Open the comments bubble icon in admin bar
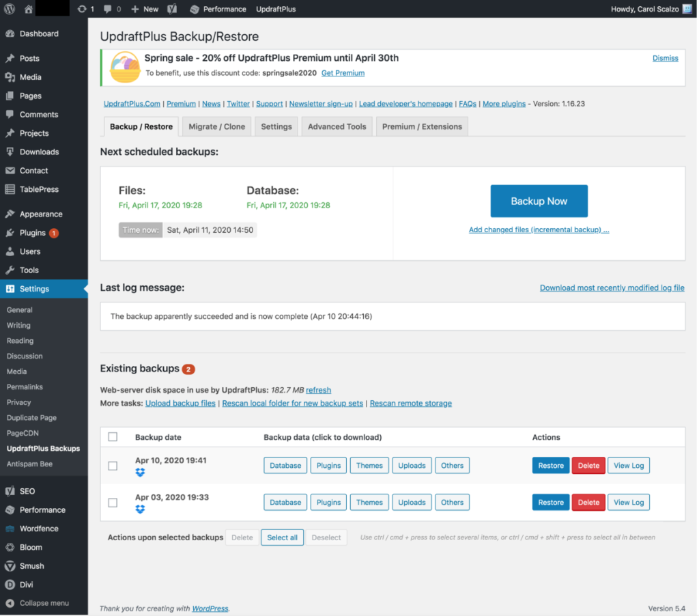Viewport: 699px width, 616px height. coord(107,9)
